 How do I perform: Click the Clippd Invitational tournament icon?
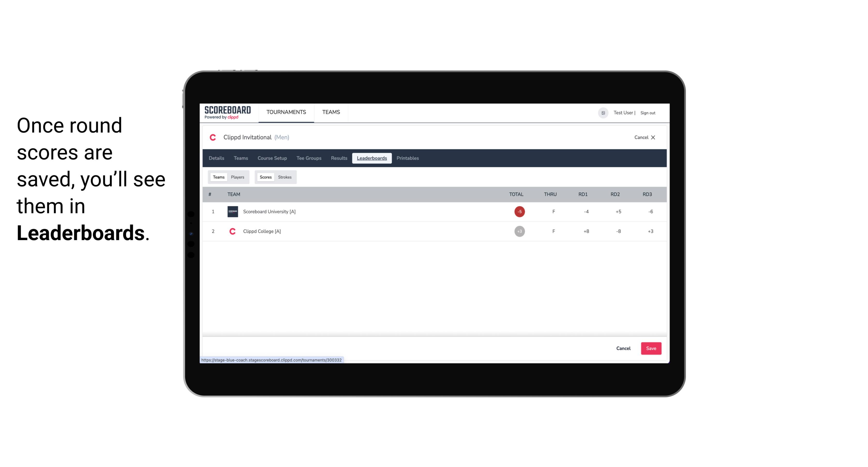214,137
